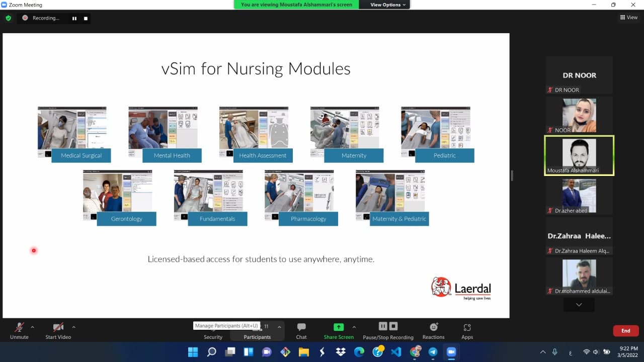
Task: Click the green encryption shield icon
Action: 8,18
